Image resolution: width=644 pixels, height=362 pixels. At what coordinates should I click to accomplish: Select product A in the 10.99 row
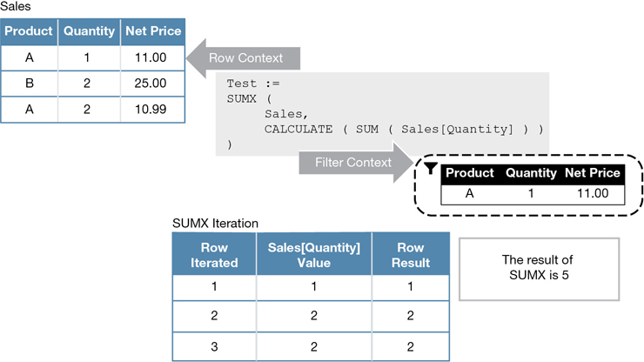click(30, 110)
